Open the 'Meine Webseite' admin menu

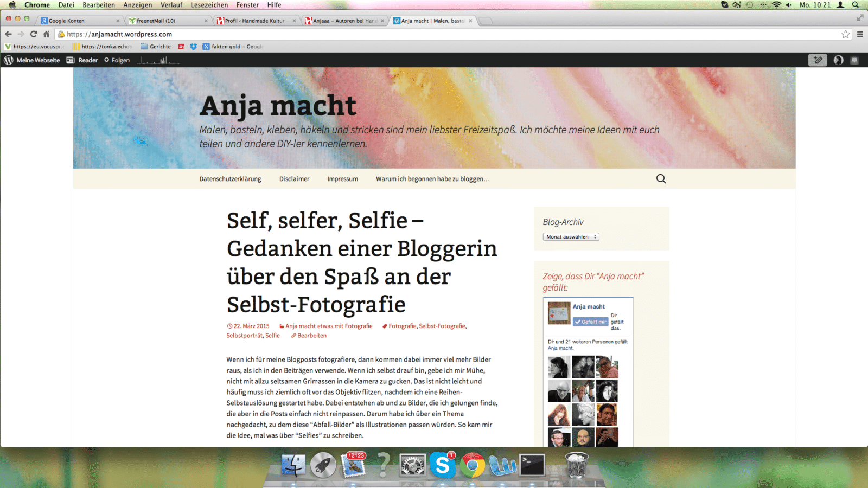[x=32, y=60]
